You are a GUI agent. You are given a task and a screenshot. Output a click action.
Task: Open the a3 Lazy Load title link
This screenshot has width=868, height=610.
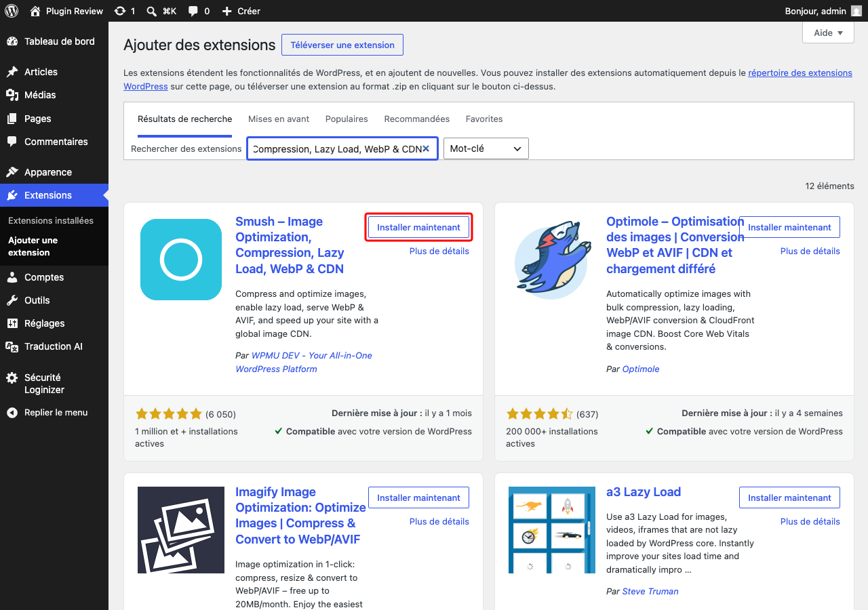coord(644,493)
